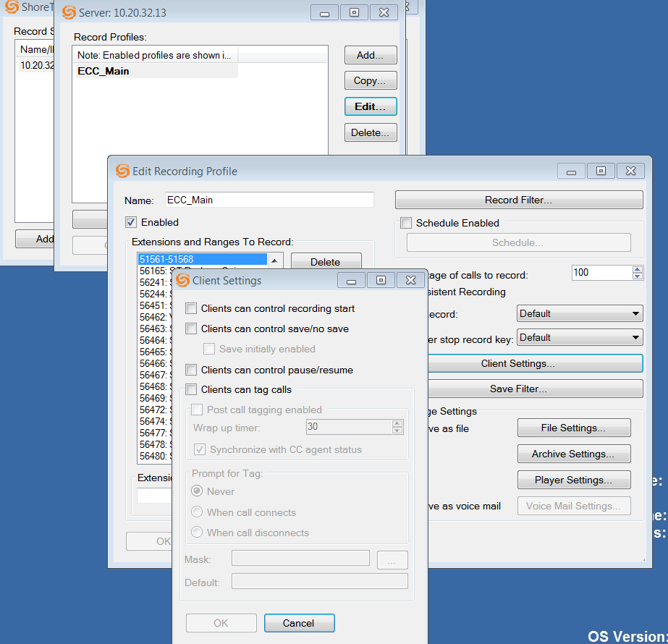
Task: Open Record Filter settings
Action: (x=519, y=200)
